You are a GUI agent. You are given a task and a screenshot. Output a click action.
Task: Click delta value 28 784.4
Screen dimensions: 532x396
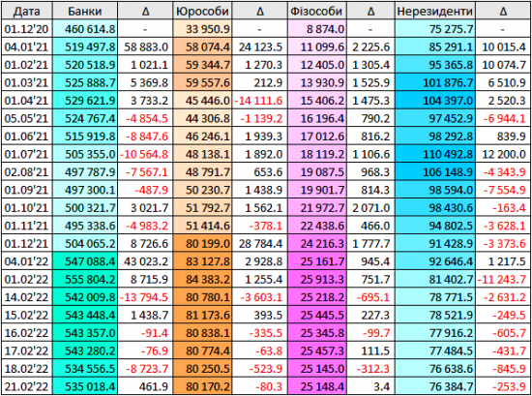coord(260,244)
